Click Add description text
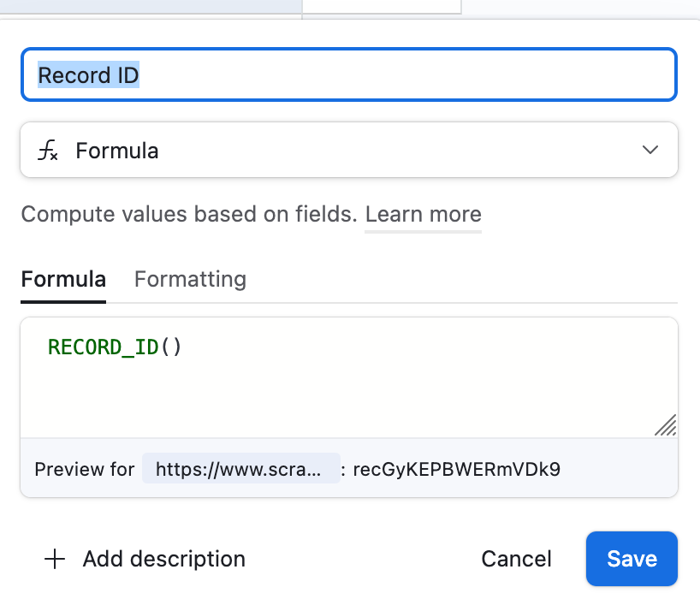This screenshot has width=700, height=611. 163,560
